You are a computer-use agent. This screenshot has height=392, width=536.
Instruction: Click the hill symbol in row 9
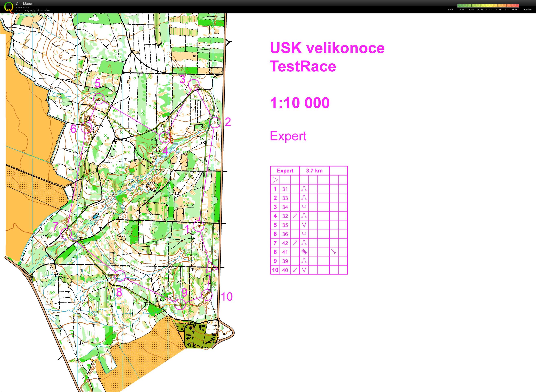(x=304, y=261)
